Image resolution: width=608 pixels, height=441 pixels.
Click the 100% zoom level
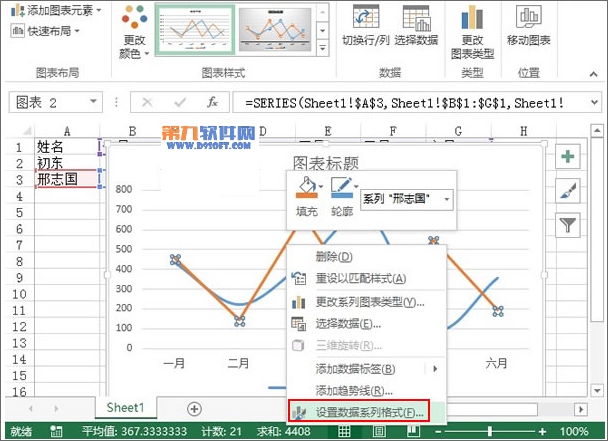click(574, 431)
